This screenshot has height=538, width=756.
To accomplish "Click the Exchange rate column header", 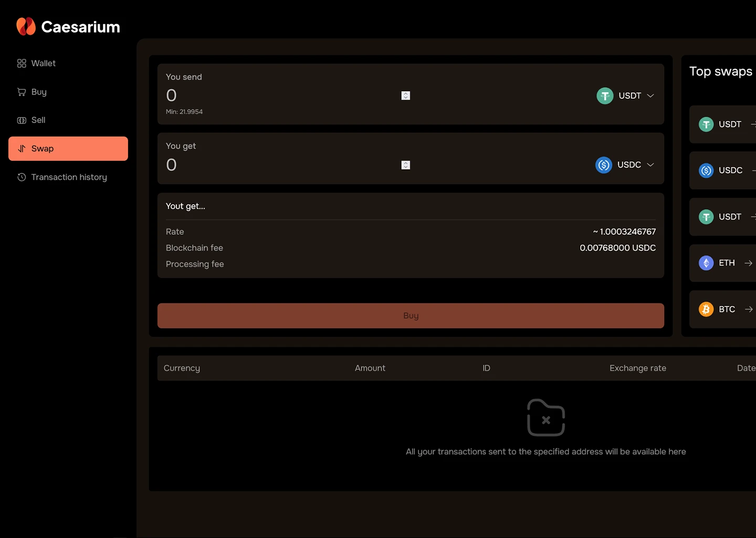I will click(637, 368).
